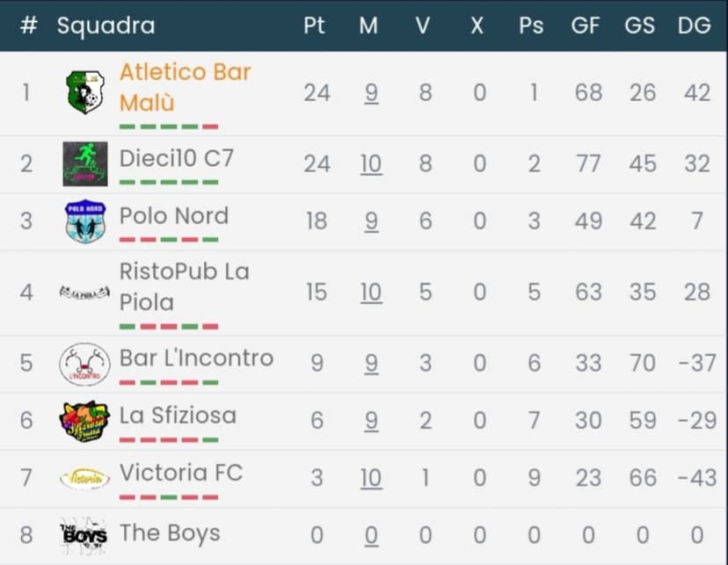The width and height of the screenshot is (728, 565).
Task: Open the Atletico Bar Malù team page
Action: click(185, 87)
